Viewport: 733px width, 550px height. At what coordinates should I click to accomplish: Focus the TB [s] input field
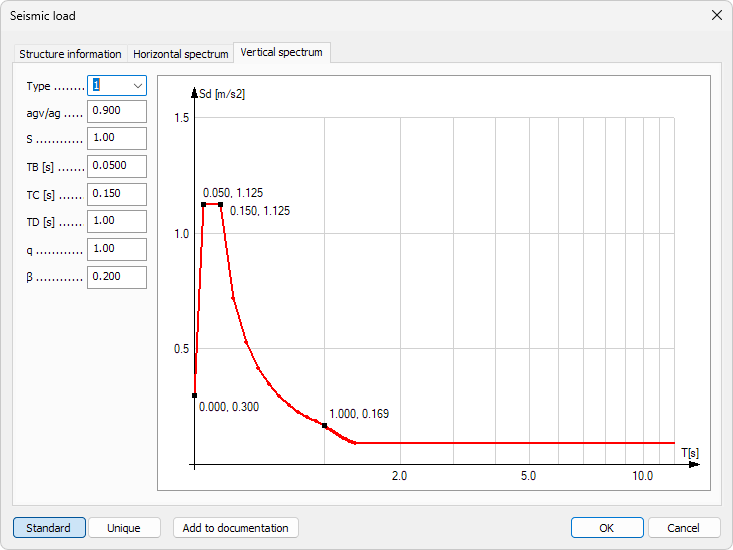coord(117,166)
